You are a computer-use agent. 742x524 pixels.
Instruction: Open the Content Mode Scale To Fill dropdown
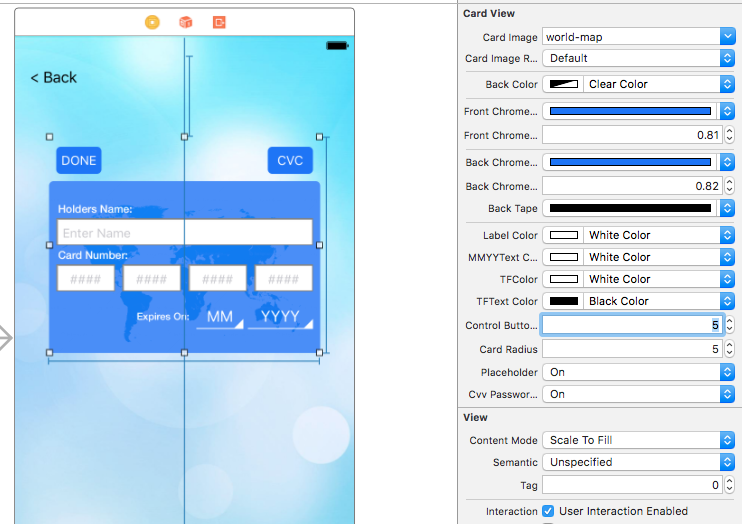tap(639, 440)
